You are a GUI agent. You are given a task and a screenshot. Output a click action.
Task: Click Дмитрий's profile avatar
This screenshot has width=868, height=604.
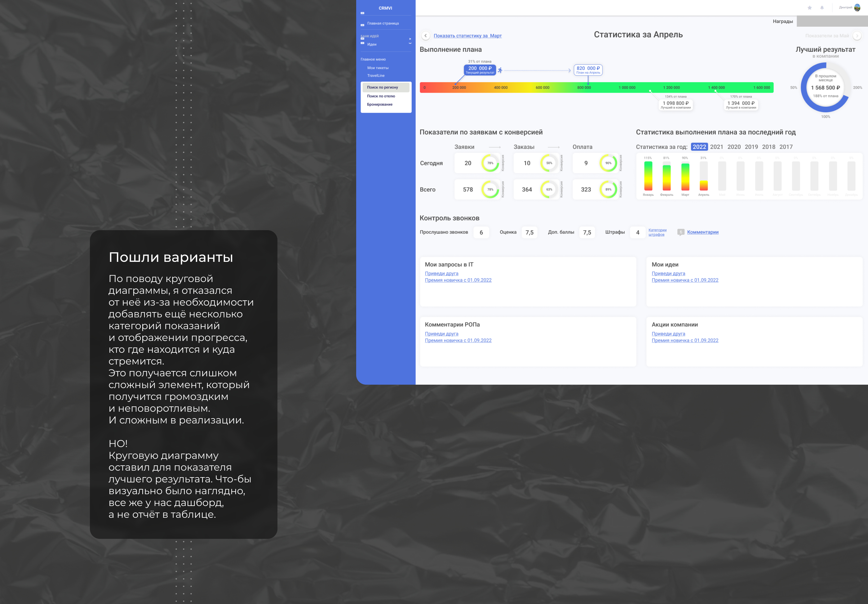857,7
